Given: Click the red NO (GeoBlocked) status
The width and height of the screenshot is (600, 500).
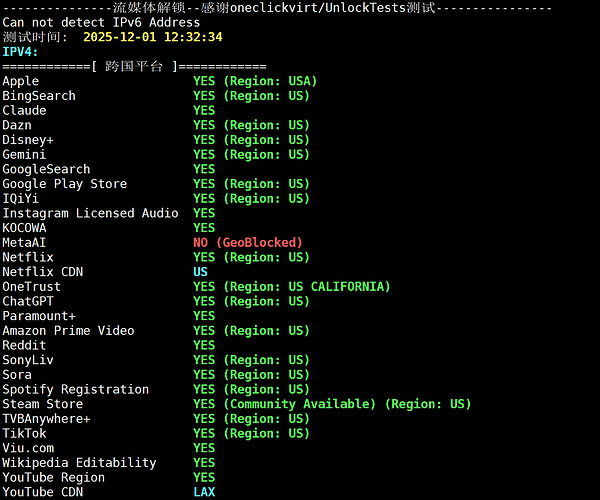Looking at the screenshot, I should point(248,243).
